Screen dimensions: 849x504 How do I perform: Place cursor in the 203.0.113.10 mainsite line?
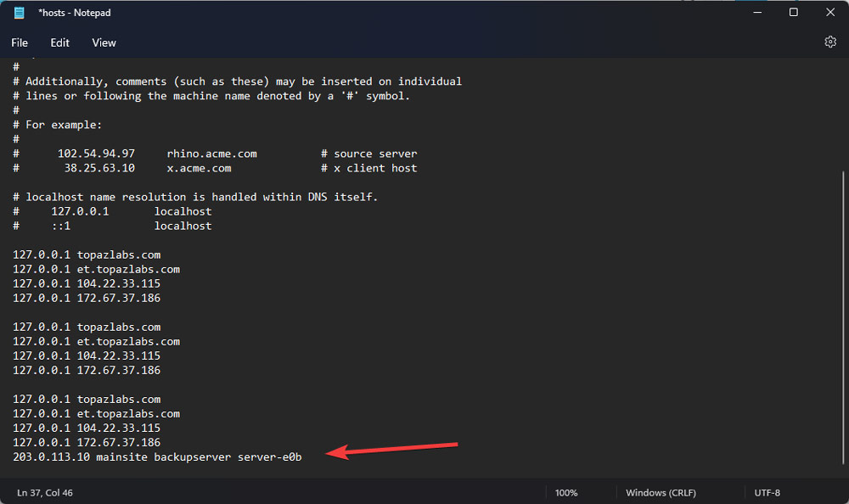click(157, 456)
